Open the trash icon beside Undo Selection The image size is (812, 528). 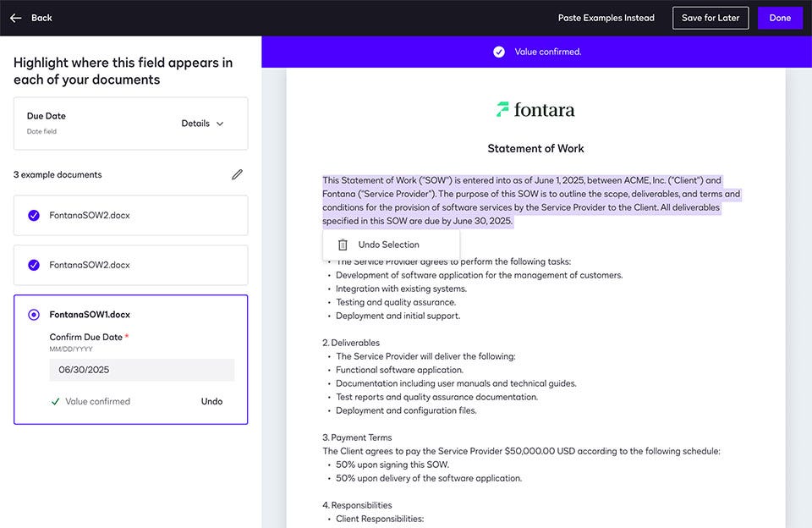[x=342, y=244]
